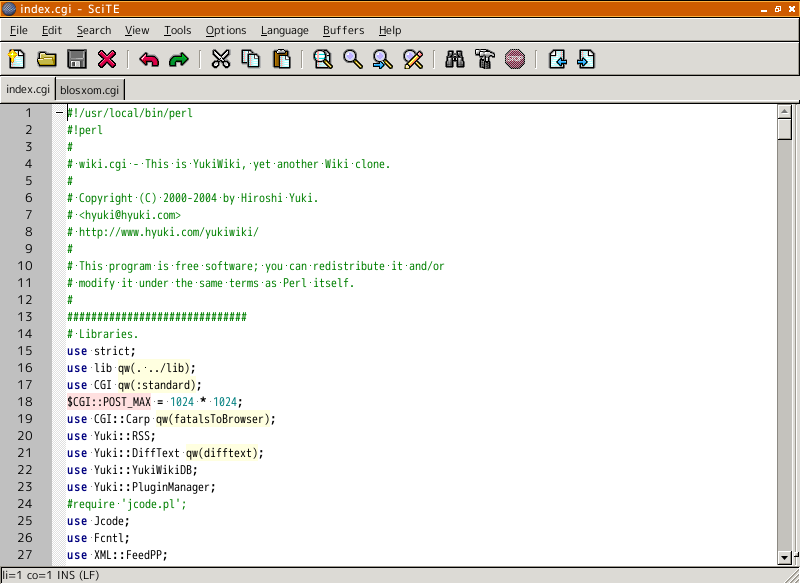The height and width of the screenshot is (584, 800).
Task: Click the row of hash marks line
Action: pos(157,317)
